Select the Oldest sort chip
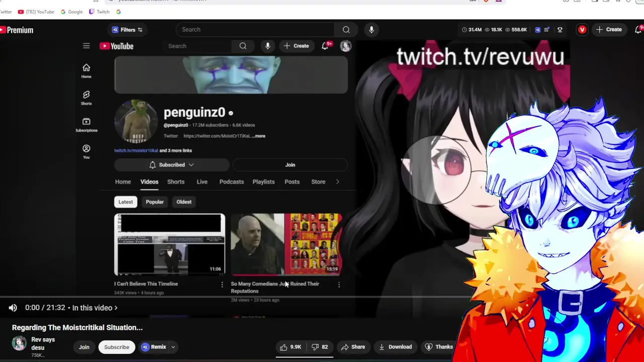 pos(184,202)
